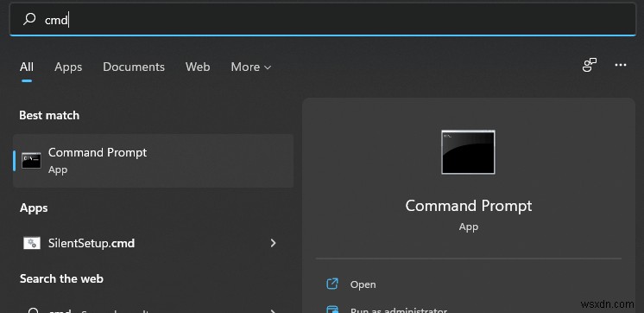Click the Command Prompt icon in results
The width and height of the screenshot is (644, 313).
coord(31,161)
